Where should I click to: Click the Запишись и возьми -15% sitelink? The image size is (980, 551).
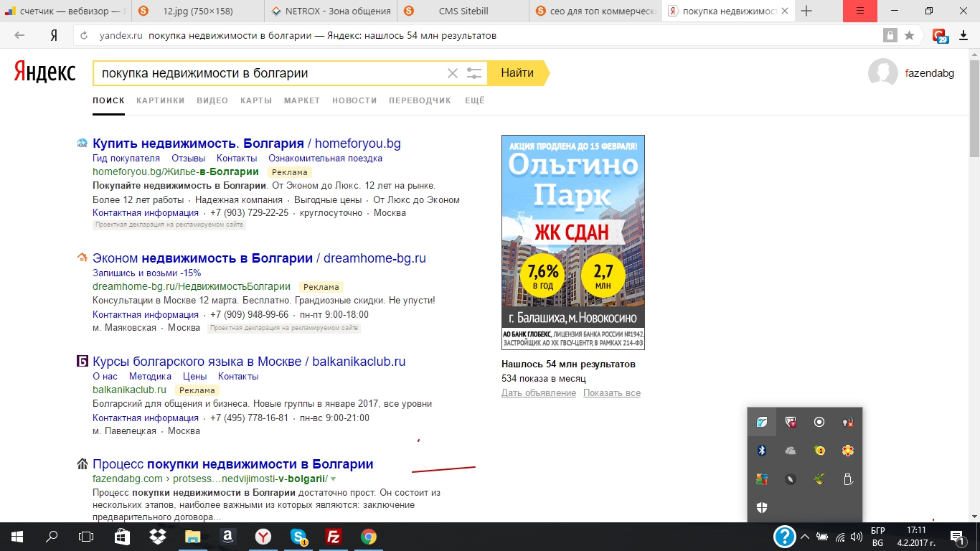point(147,273)
